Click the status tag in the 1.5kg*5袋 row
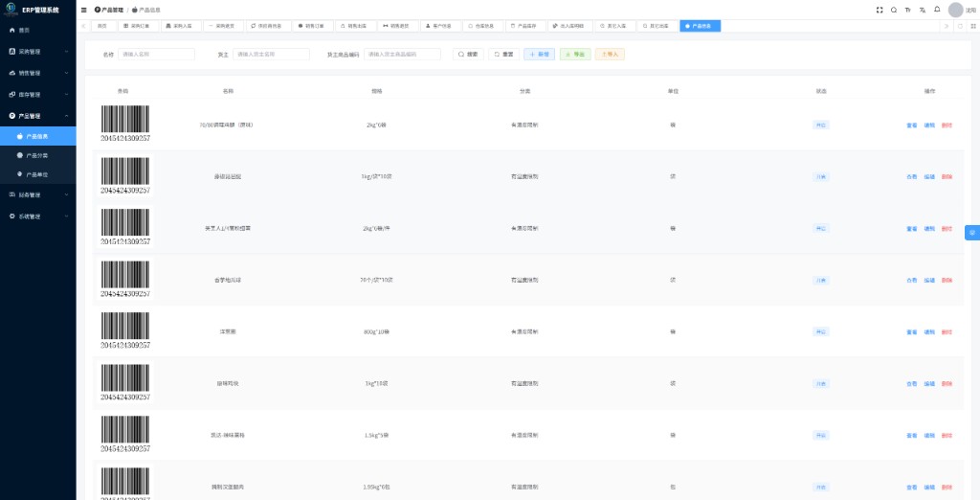980x500 pixels. (820, 435)
